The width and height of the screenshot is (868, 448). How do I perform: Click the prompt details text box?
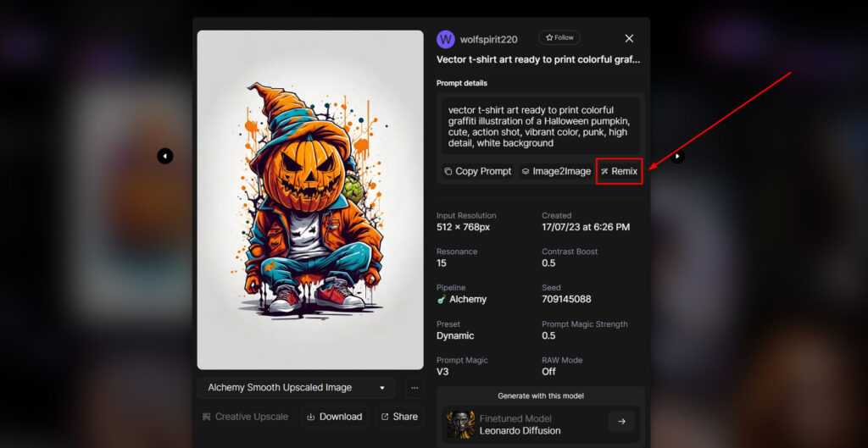[x=539, y=127]
